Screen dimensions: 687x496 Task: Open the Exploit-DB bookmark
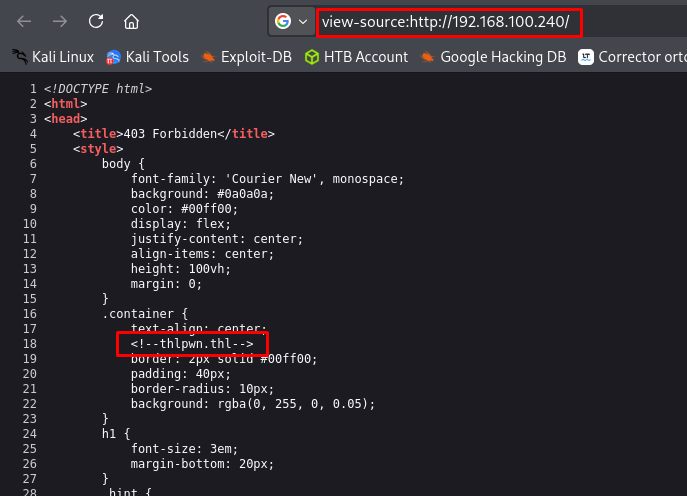247,57
